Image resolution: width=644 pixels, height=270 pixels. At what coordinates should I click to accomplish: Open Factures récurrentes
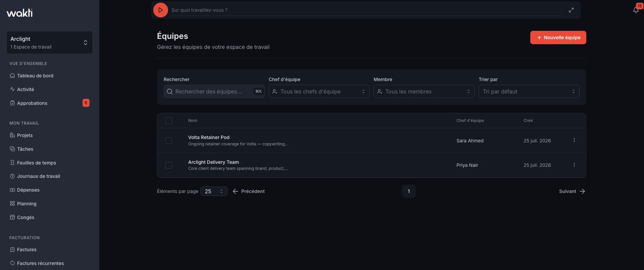pyautogui.click(x=50, y=263)
